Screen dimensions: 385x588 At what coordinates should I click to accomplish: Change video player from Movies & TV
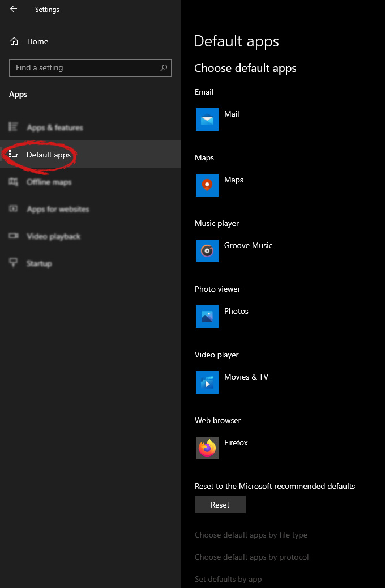pos(246,377)
